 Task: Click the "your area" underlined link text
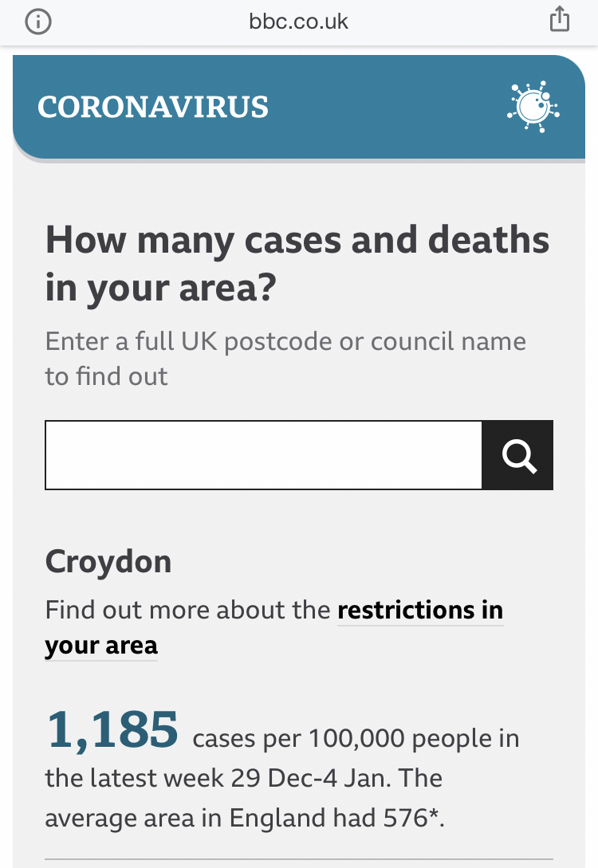coord(101,646)
